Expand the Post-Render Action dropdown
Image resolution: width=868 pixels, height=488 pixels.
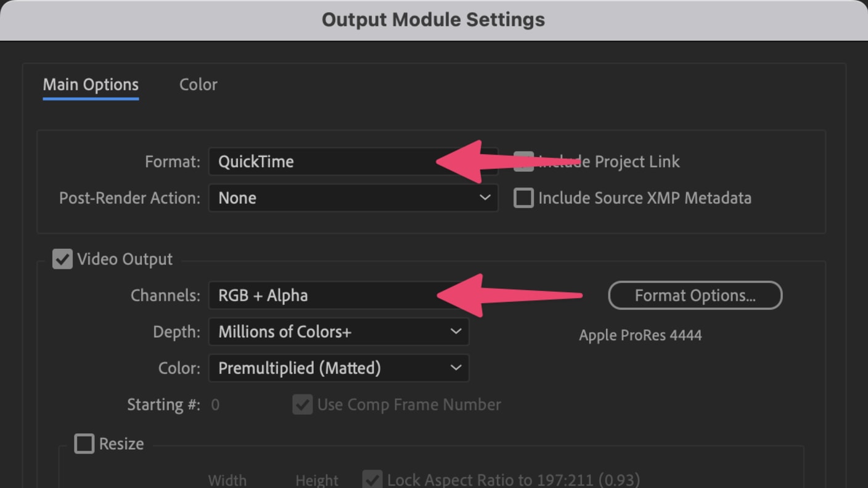tap(353, 198)
